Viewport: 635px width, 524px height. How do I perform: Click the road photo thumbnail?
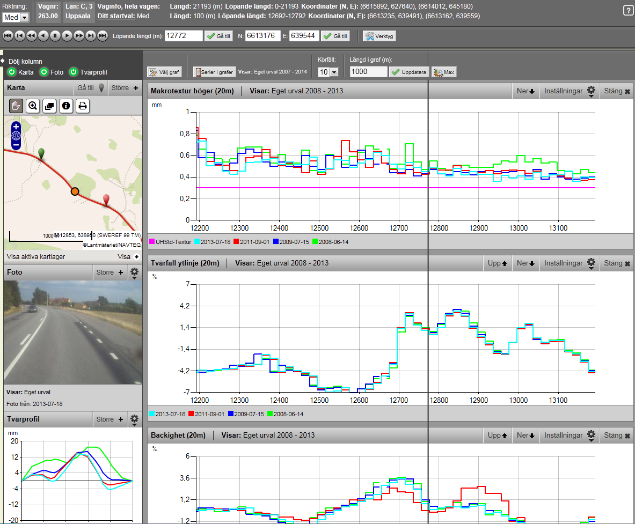(x=73, y=332)
